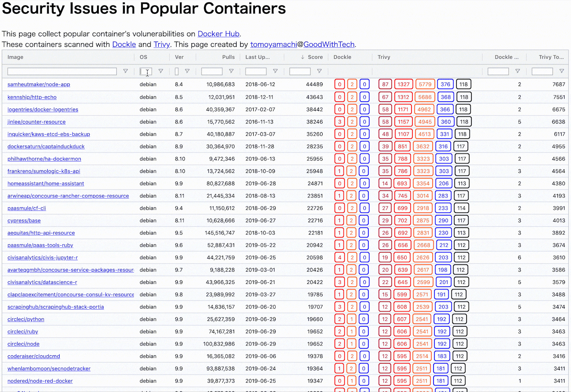
Task: Sort by the Image column header
Action: click(15, 57)
